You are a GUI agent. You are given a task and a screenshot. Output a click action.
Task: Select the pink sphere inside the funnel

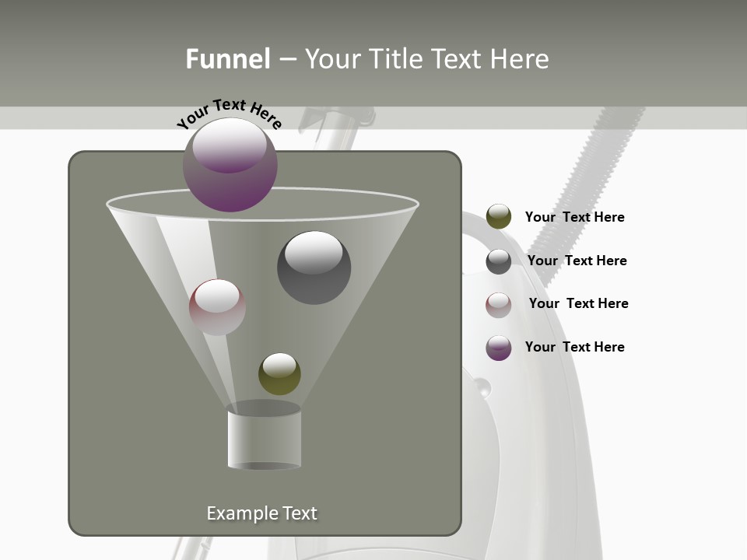coord(217,307)
